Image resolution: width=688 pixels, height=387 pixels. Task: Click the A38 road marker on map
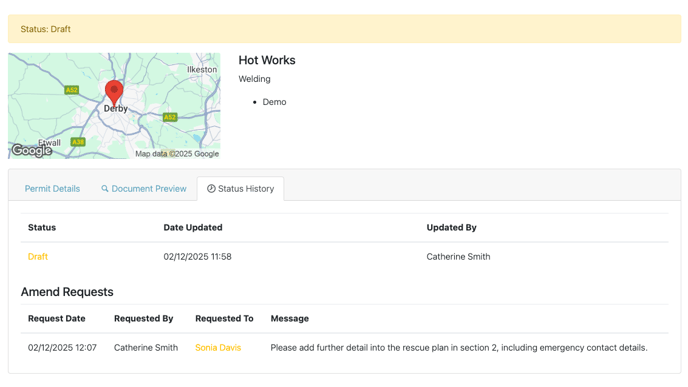click(78, 142)
